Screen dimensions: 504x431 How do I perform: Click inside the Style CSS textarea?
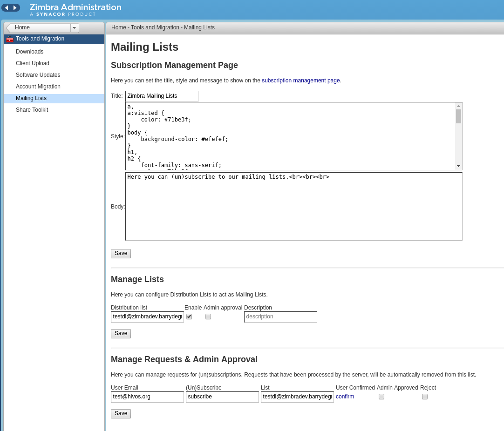pos(290,136)
